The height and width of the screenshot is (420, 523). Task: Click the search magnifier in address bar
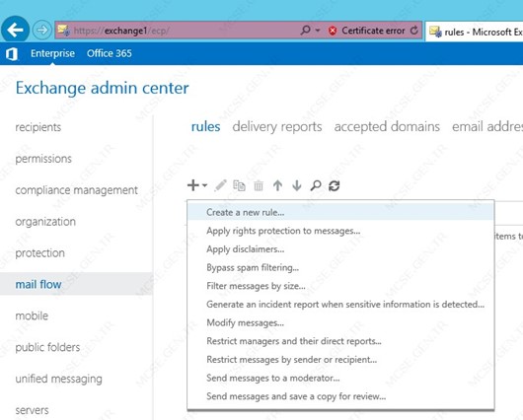pos(305,30)
